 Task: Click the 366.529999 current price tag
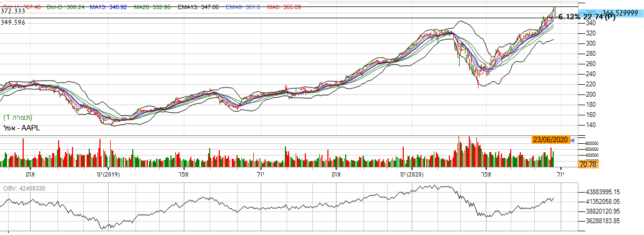pos(622,13)
